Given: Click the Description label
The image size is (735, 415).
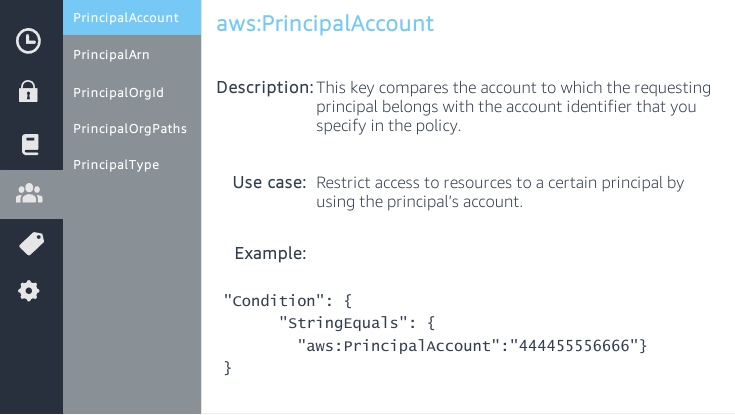Looking at the screenshot, I should click(265, 88).
